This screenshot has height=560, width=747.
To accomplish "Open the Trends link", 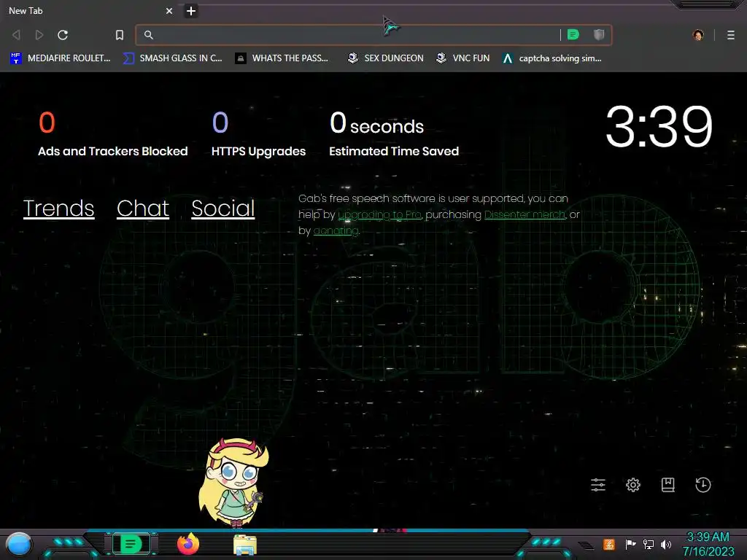I will click(58, 208).
